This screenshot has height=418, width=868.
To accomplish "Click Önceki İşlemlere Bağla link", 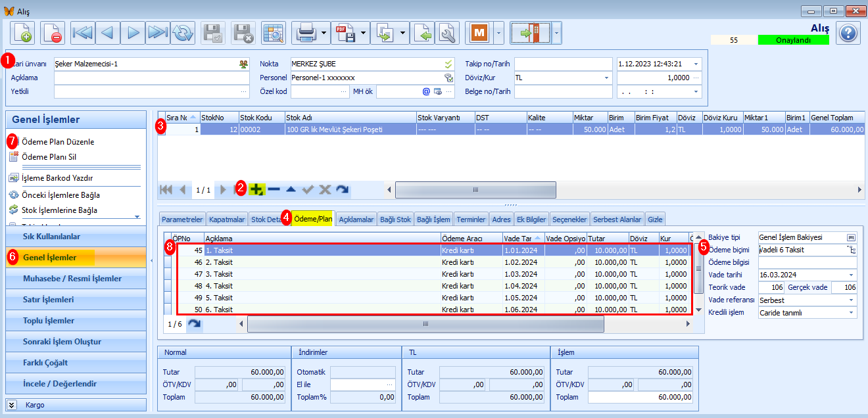I will click(x=60, y=195).
